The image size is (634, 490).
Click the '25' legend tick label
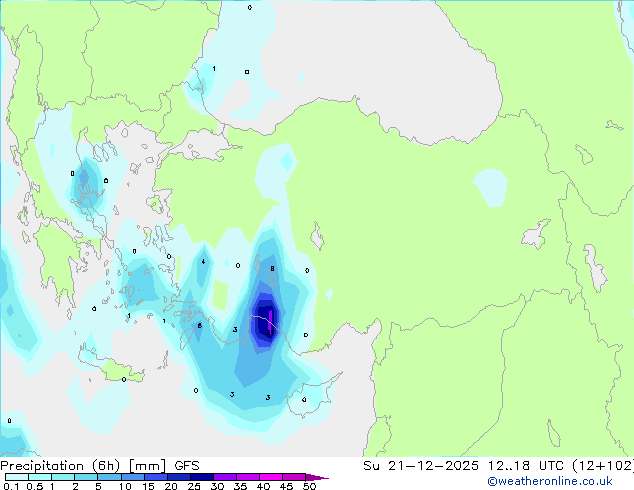point(194,486)
